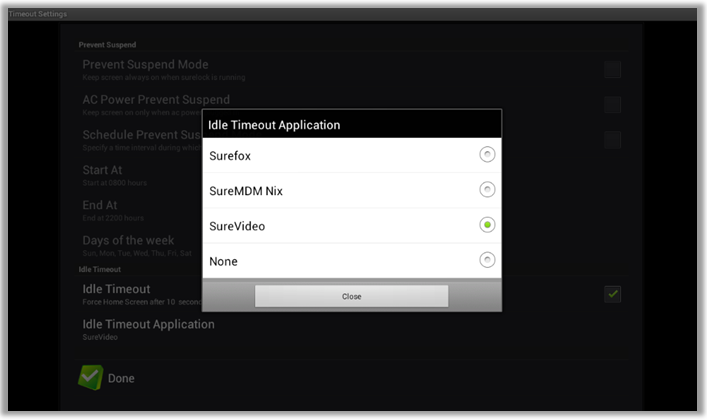Toggle the Prevent Suspend Mode checkbox
The image size is (707, 420).
tap(612, 69)
